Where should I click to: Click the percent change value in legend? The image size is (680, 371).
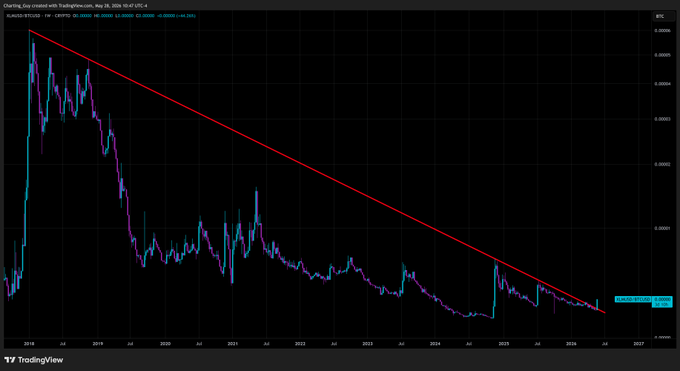click(186, 16)
